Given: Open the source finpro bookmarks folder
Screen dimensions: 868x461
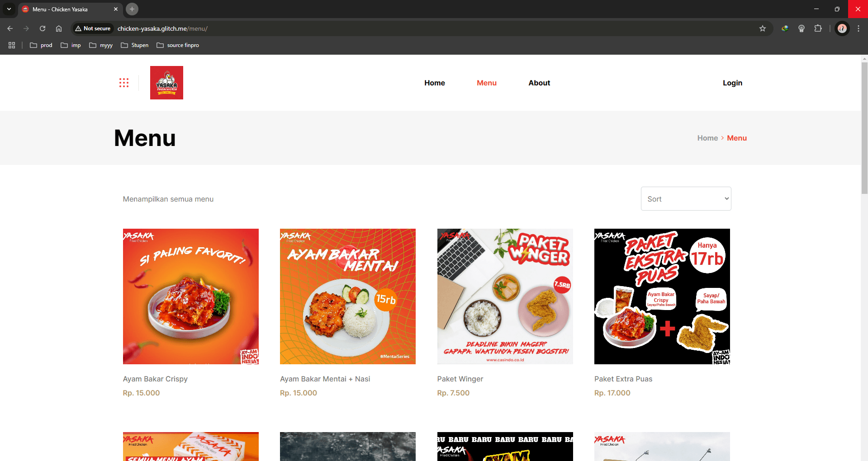Looking at the screenshot, I should coord(178,45).
